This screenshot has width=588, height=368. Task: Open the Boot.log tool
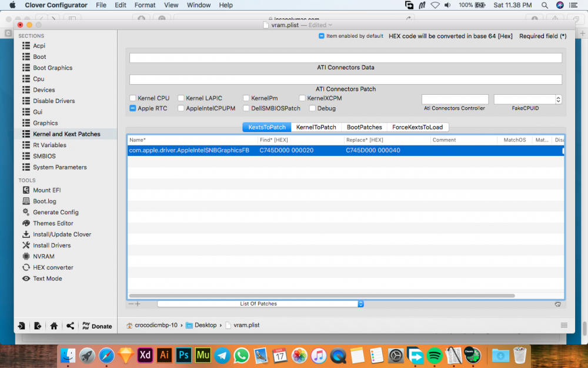(x=44, y=201)
